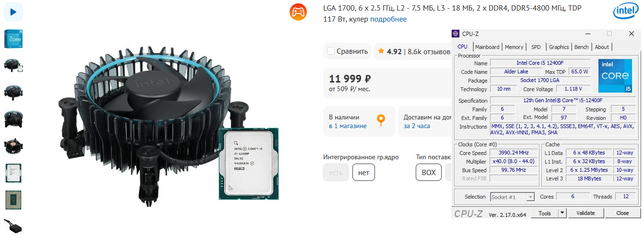Click the Validate button
The image size is (644, 237).
coord(585,213)
